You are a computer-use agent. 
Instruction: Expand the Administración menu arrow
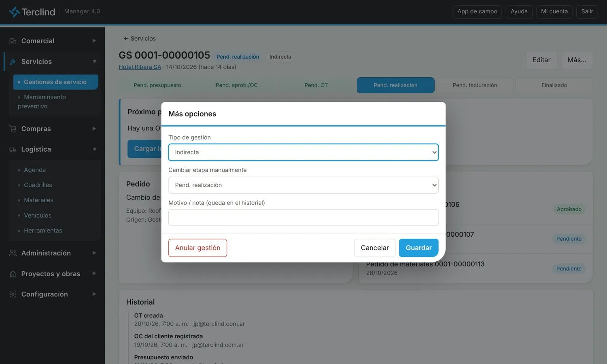coord(94,253)
